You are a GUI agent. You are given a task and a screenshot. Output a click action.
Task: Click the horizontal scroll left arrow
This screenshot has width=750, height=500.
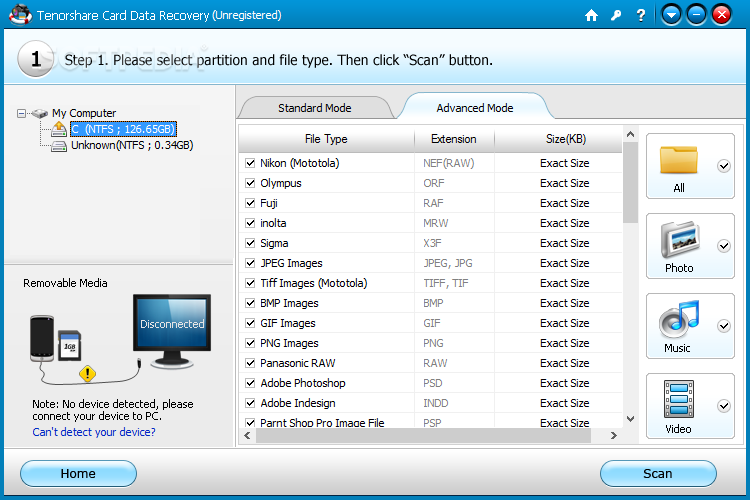pos(247,435)
